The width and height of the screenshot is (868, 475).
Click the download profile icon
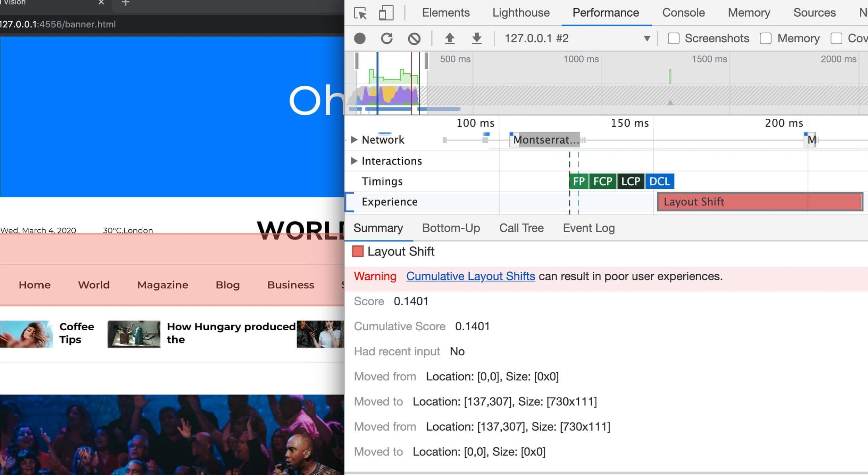477,39
